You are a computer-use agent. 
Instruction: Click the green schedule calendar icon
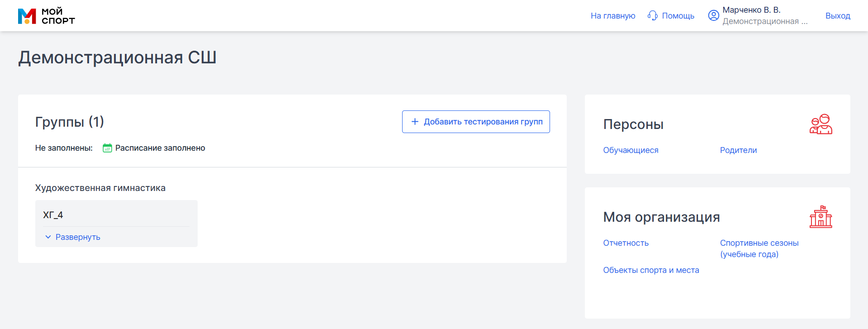tap(107, 148)
